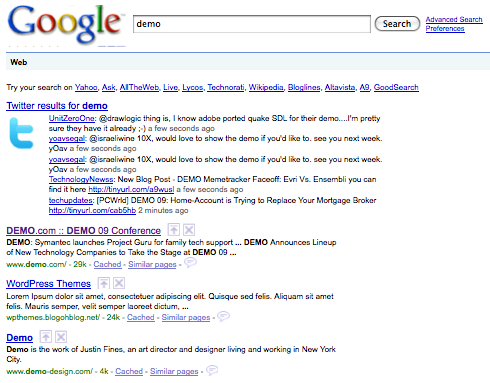Try the search on Technorati
Screen dimensions: 490x383
226,87
